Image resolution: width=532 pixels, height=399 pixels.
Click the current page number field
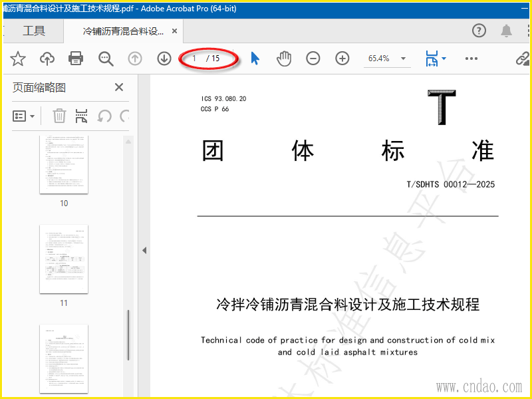195,59
